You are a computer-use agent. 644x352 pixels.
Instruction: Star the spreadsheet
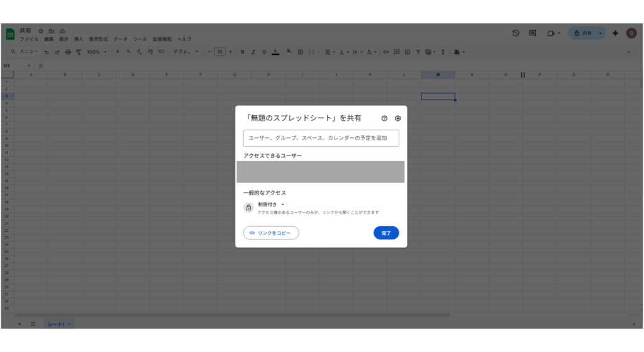[41, 31]
